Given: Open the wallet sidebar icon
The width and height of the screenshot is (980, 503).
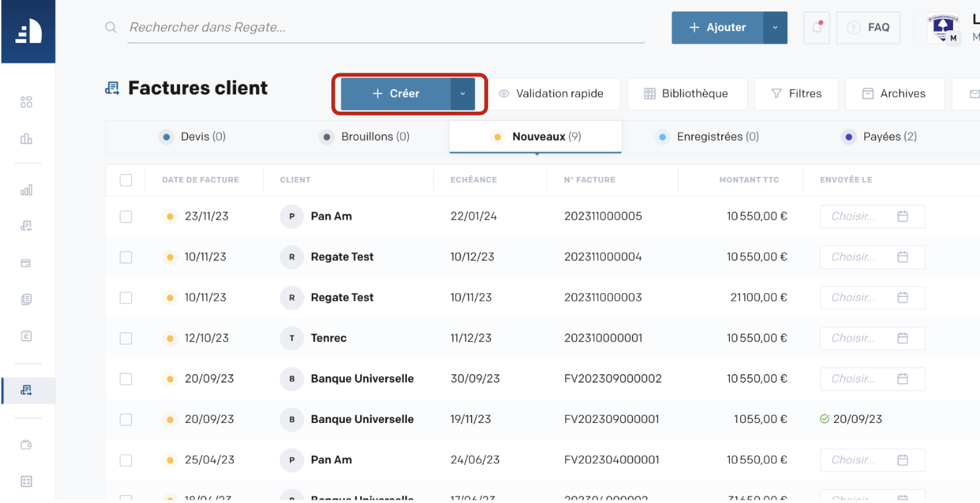Looking at the screenshot, I should pyautogui.click(x=26, y=444).
